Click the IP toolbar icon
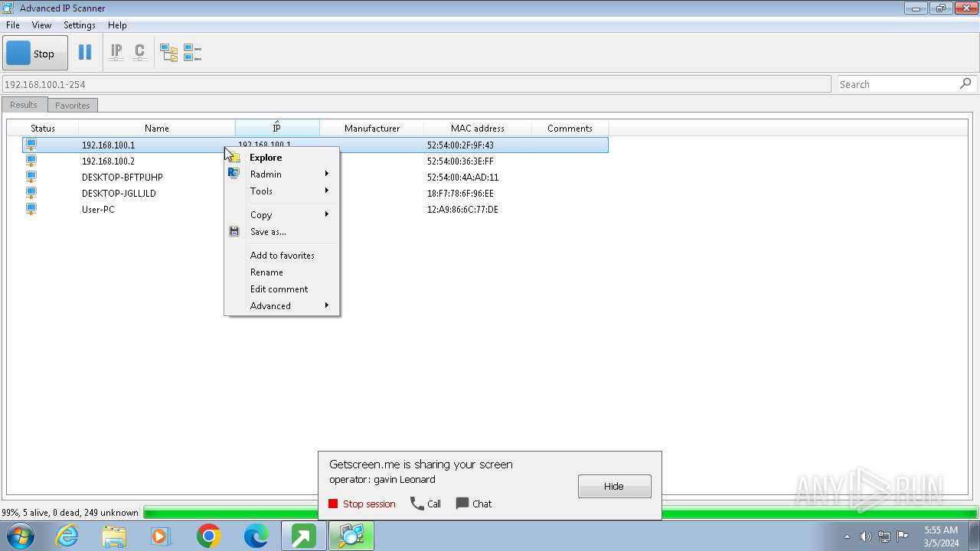 coord(116,53)
